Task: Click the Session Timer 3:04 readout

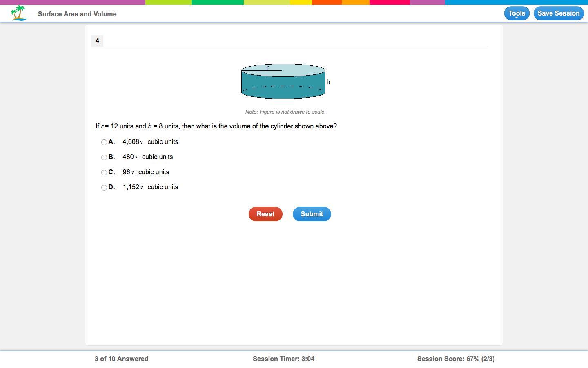Action: point(283,359)
